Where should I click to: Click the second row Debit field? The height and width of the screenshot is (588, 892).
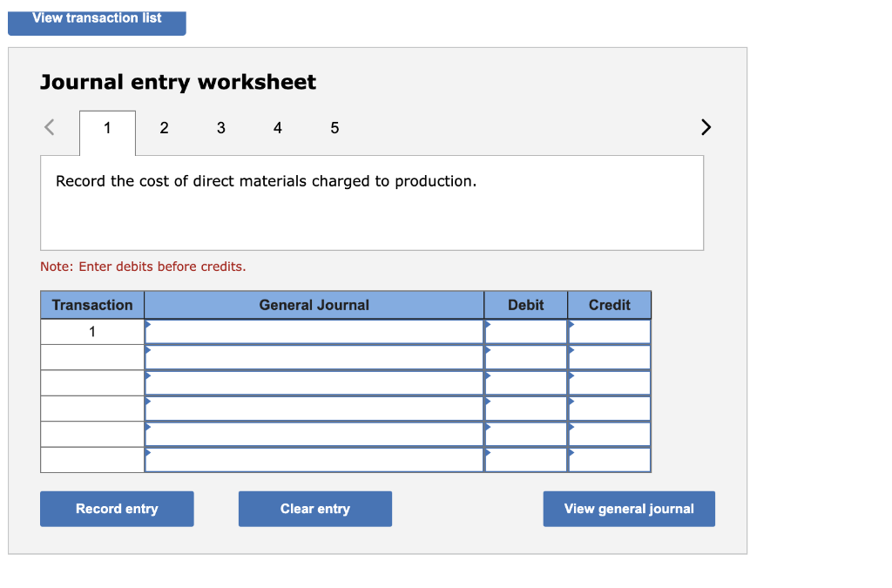525,358
